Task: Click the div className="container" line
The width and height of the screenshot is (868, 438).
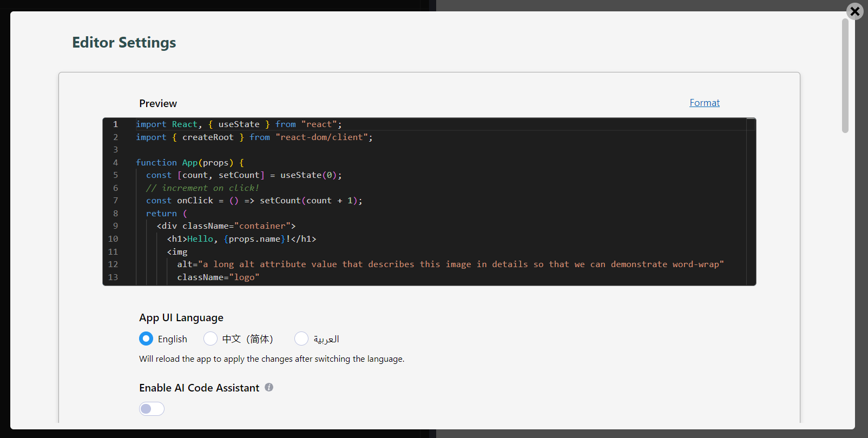Action: (226, 226)
